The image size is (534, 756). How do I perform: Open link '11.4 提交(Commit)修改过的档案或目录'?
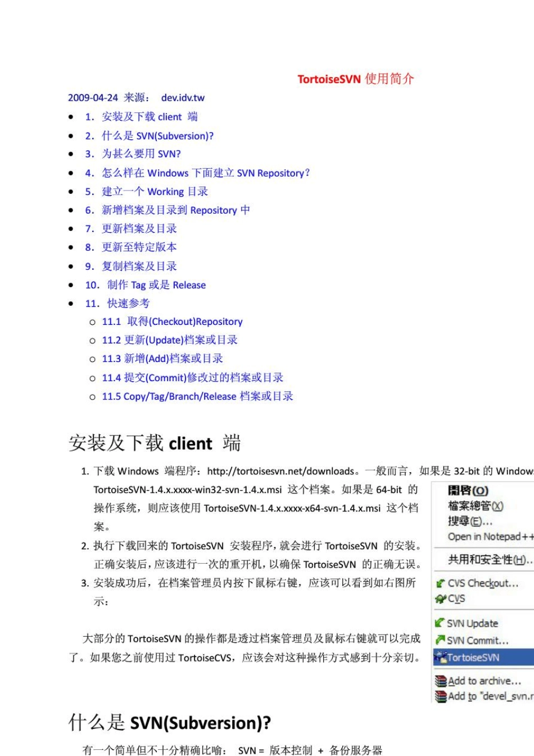pos(192,378)
